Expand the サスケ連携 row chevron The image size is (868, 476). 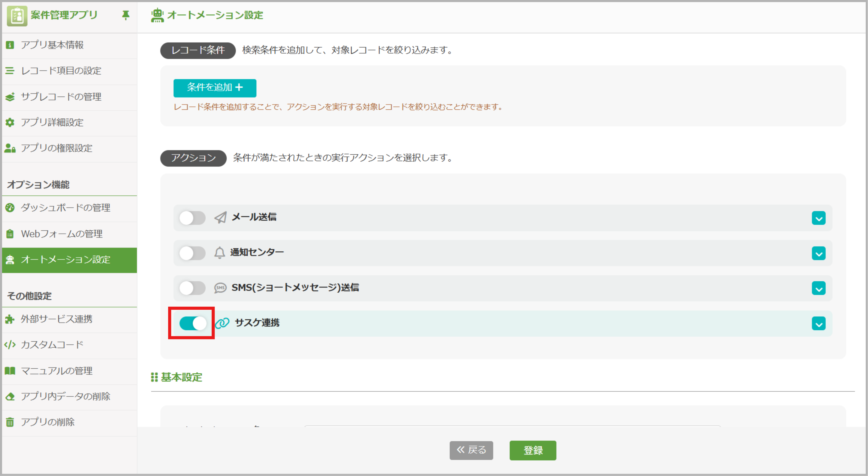pyautogui.click(x=818, y=324)
